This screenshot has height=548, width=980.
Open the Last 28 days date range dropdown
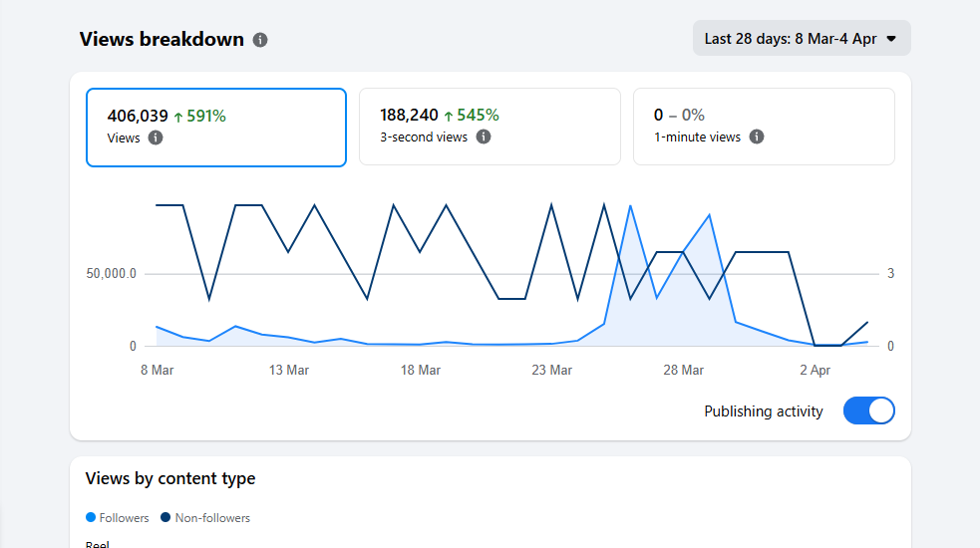coord(801,39)
